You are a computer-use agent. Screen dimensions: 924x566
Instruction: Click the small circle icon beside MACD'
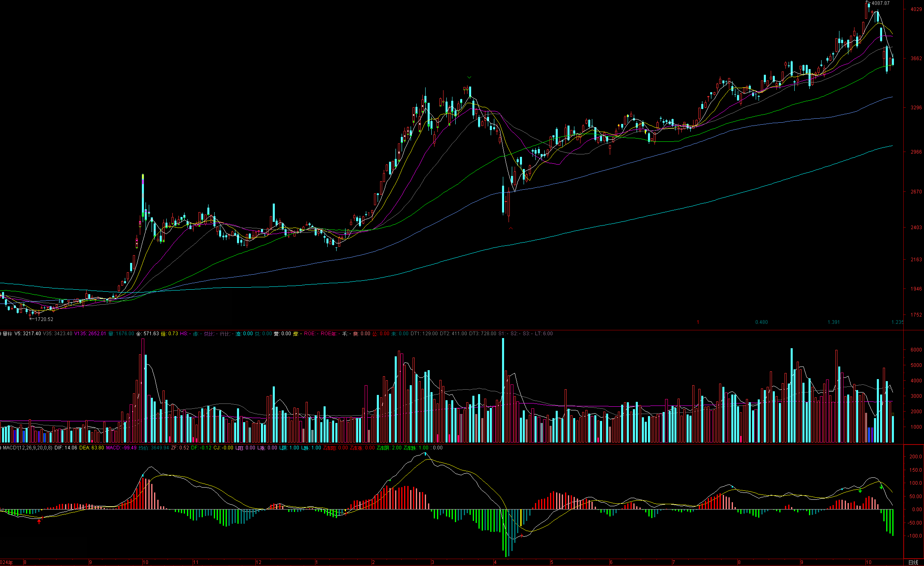click(1, 448)
